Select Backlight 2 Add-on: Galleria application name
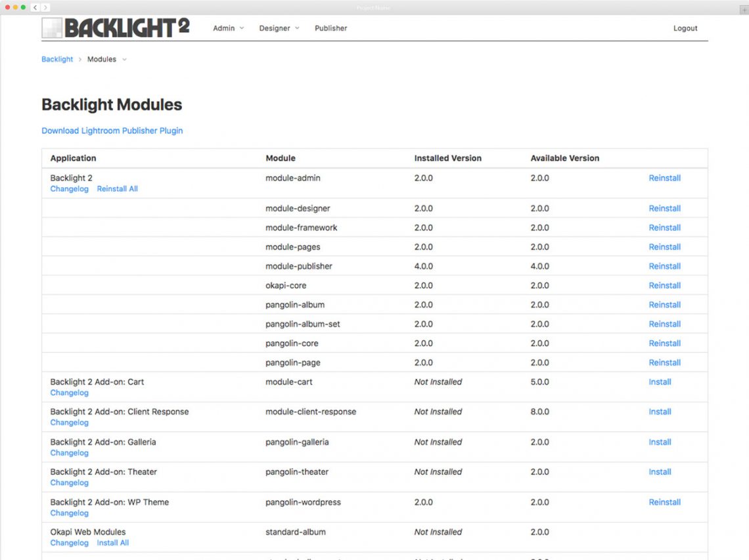 point(103,442)
